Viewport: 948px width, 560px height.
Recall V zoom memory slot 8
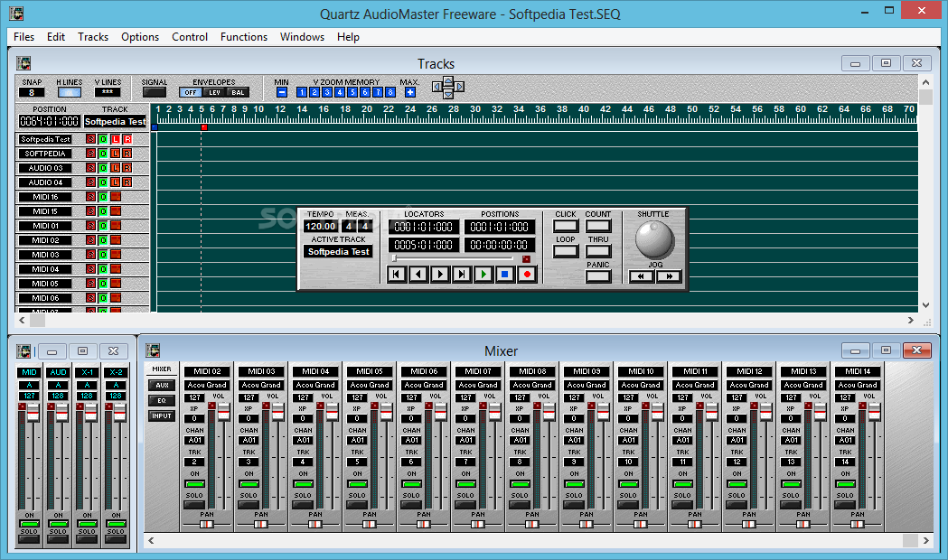click(390, 92)
